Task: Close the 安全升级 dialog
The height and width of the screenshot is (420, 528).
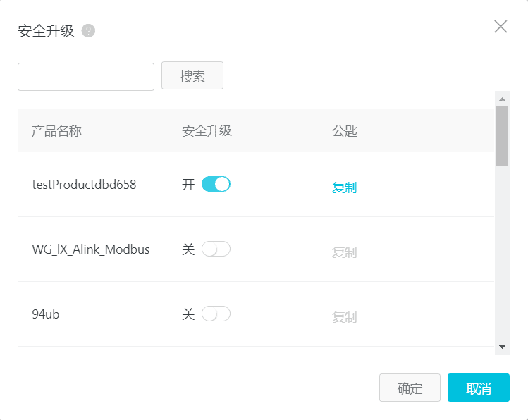Action: click(x=501, y=27)
